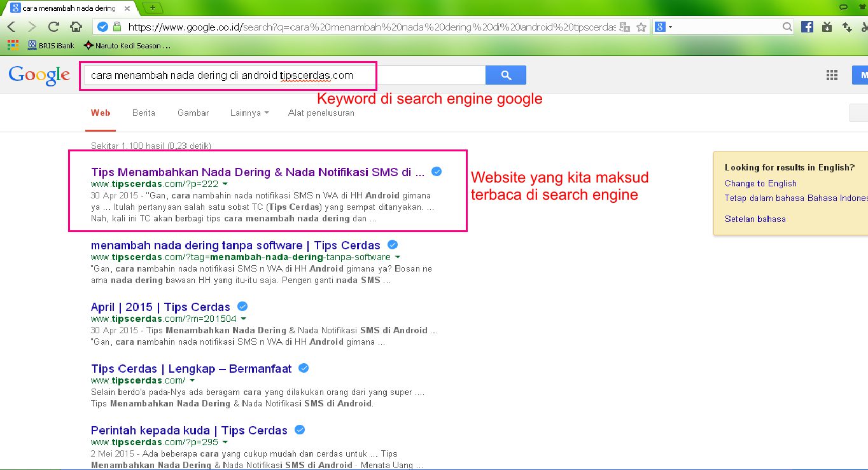Open 'Tips Menambahkan Nada Dering & Nada Notifikasi' result
This screenshot has height=470, width=868.
click(258, 172)
